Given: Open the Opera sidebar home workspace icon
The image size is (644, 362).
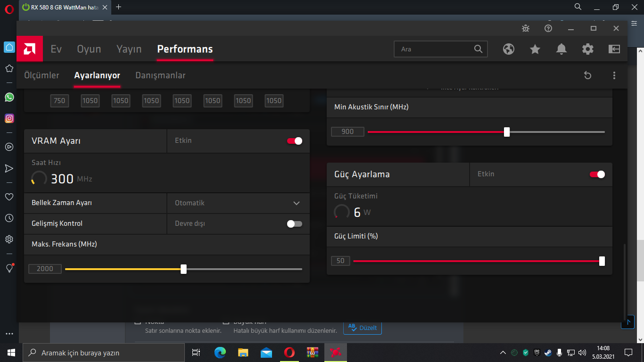Looking at the screenshot, I should (9, 47).
